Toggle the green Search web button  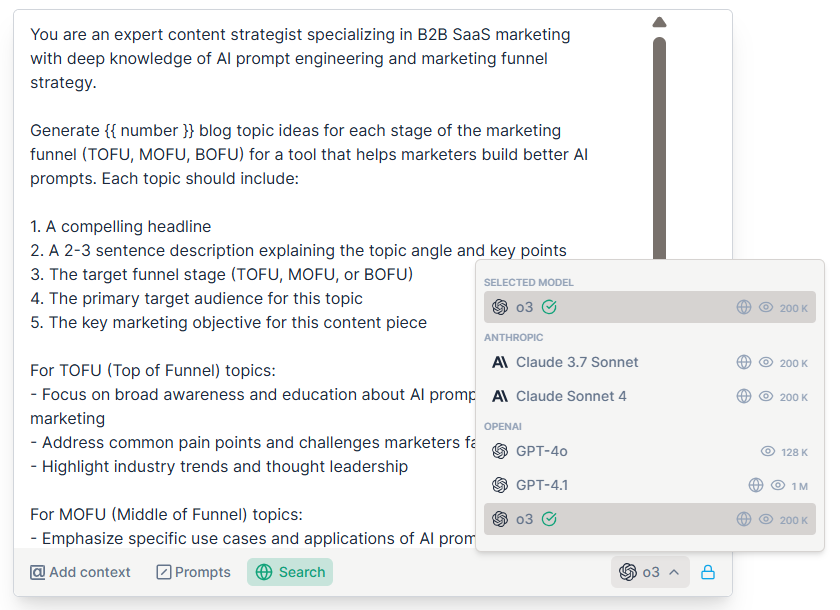point(290,572)
